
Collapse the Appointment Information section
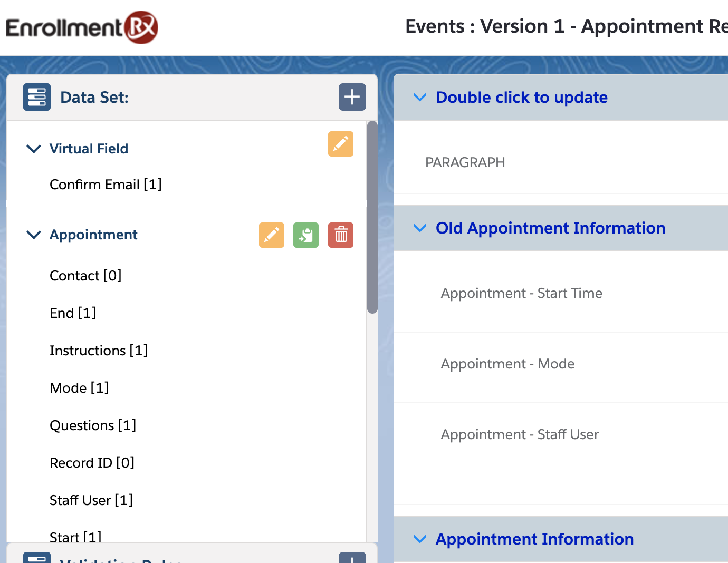pos(420,539)
